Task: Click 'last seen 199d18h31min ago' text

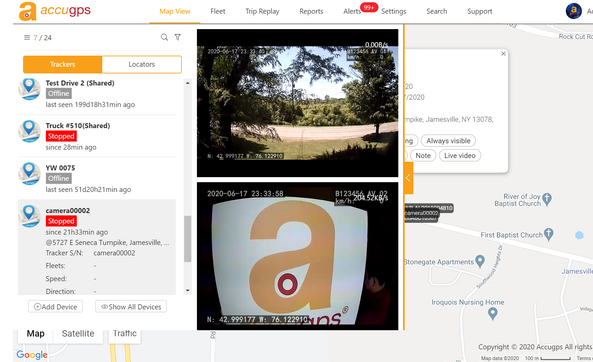Action: [x=90, y=104]
